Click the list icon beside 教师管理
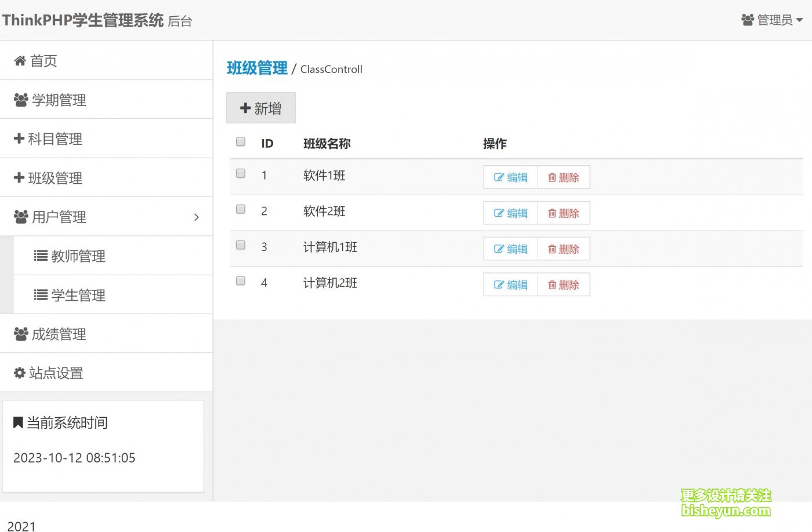This screenshot has width=812, height=532. (x=41, y=256)
